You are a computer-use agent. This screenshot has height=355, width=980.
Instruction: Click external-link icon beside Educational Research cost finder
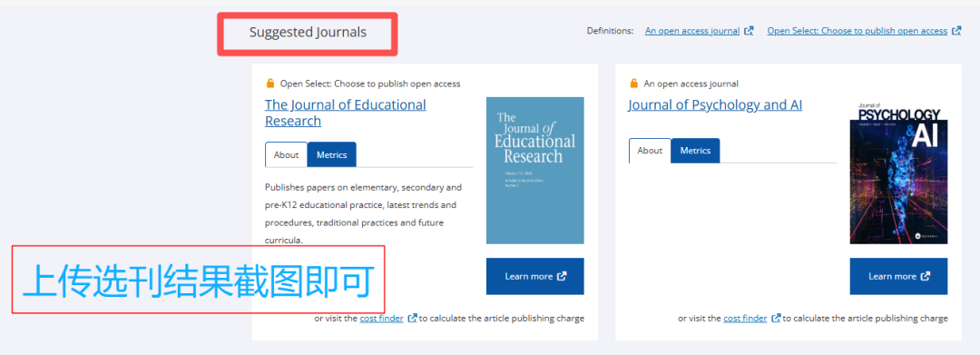click(x=413, y=318)
